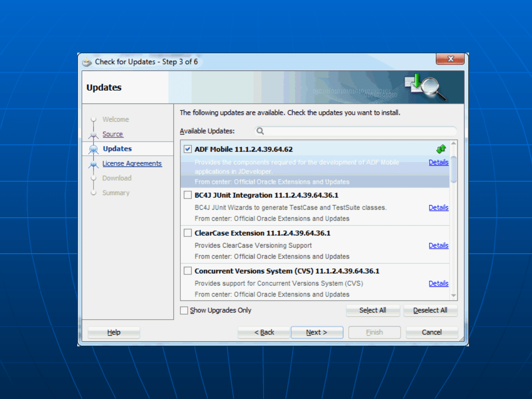Select the ClearCase Extension 11.1.2.4.39.64.36.1 title
The height and width of the screenshot is (399, 532).
tap(262, 233)
